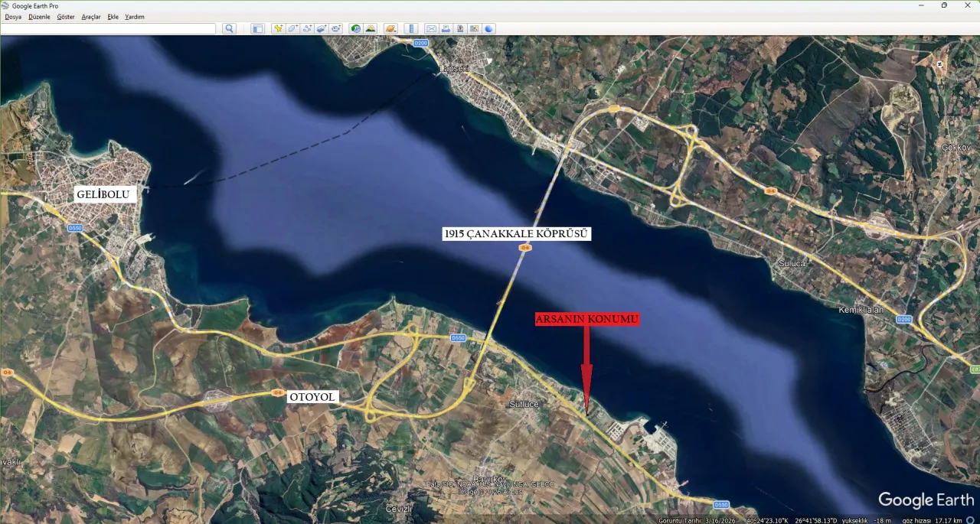The image size is (980, 524).
Task: Click the D200 shield near Kemiklialan
Action: 904,320
